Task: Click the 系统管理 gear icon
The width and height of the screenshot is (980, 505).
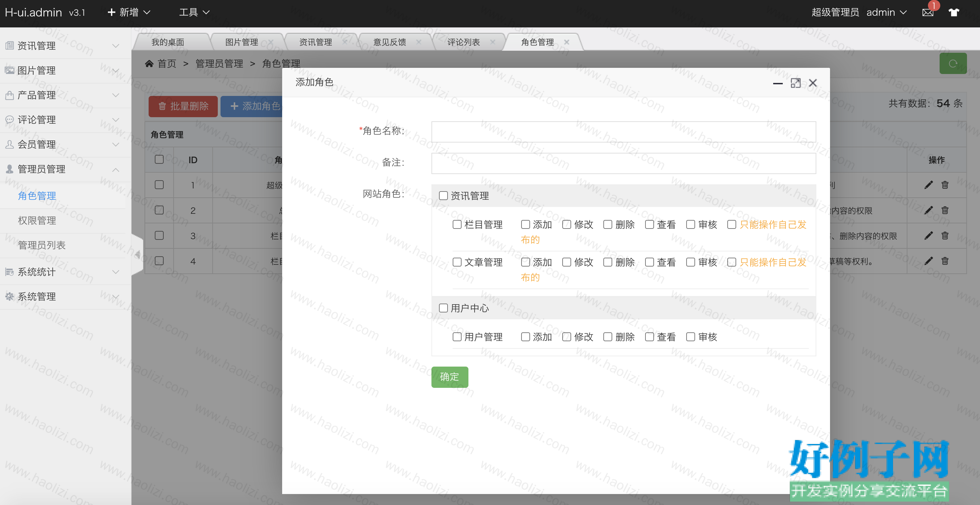Action: (10, 296)
